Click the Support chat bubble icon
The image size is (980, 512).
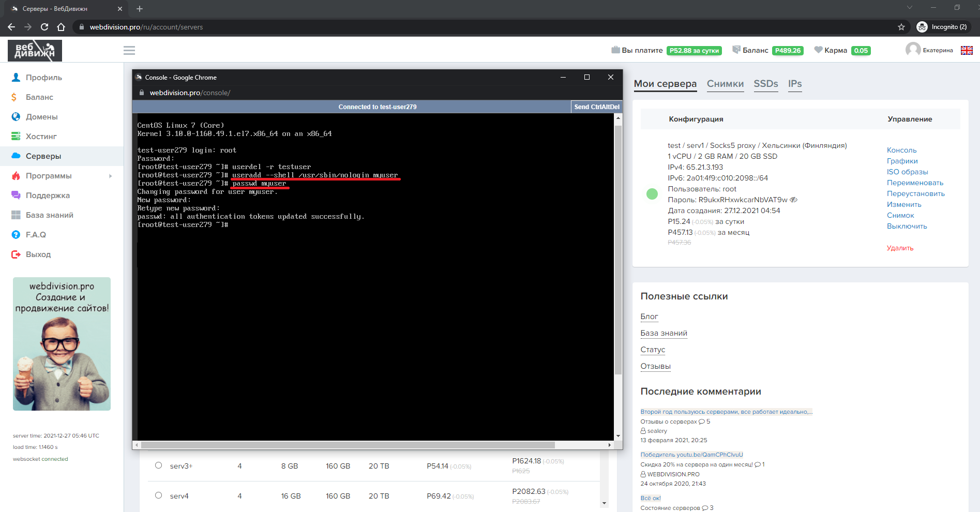pos(16,195)
